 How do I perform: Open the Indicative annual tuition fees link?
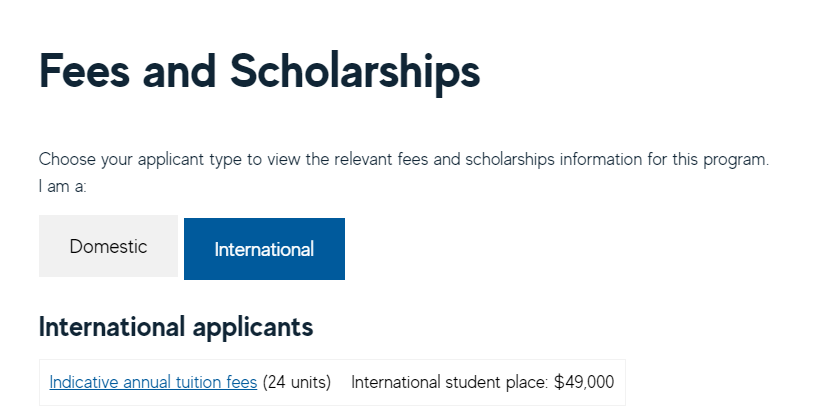(153, 382)
